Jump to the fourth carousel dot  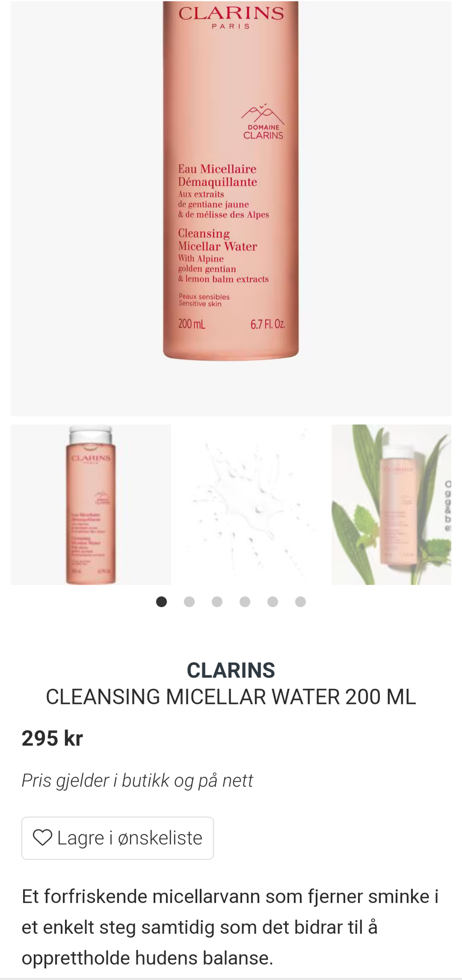(245, 601)
